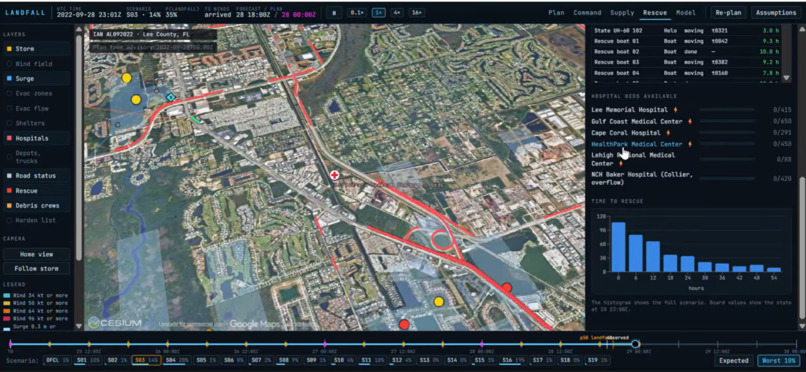This screenshot has width=806, height=372.
Task: Click the lightning icon beside Gulf Coast Medical Center
Action: point(689,121)
